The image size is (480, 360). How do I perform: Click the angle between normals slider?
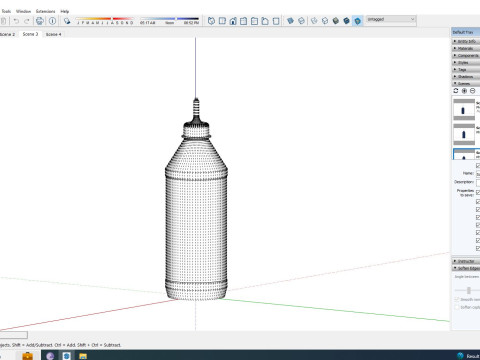468,291
